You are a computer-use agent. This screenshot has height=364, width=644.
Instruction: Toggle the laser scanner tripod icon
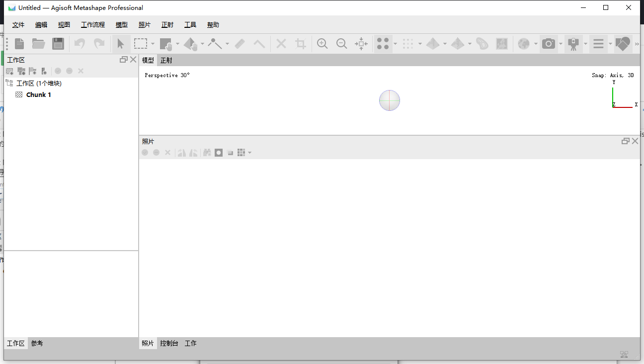tap(573, 44)
